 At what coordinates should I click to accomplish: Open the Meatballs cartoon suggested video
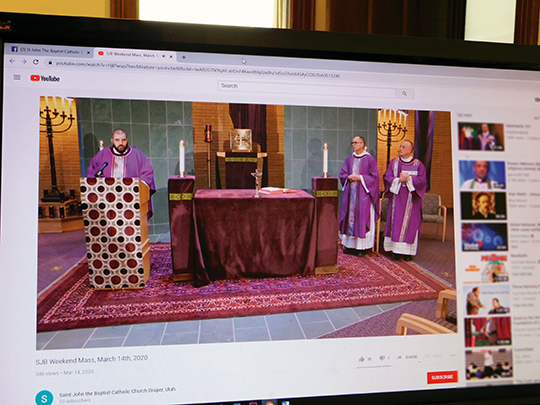(x=486, y=268)
